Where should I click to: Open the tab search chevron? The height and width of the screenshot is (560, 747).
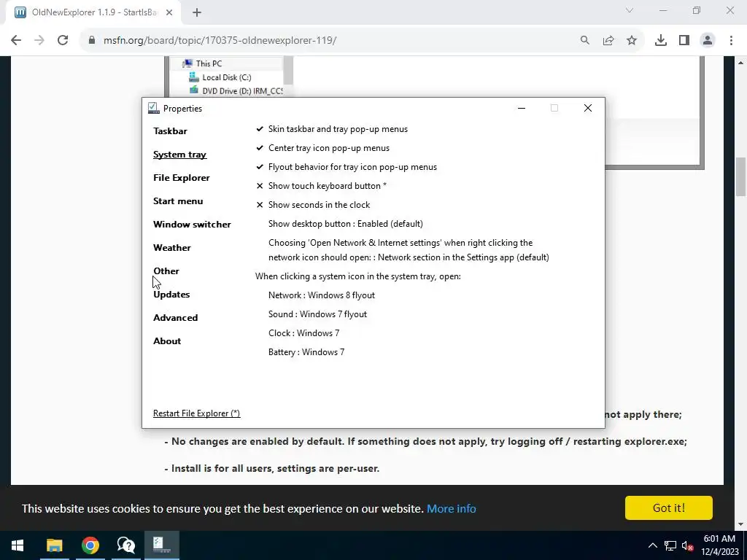click(630, 10)
